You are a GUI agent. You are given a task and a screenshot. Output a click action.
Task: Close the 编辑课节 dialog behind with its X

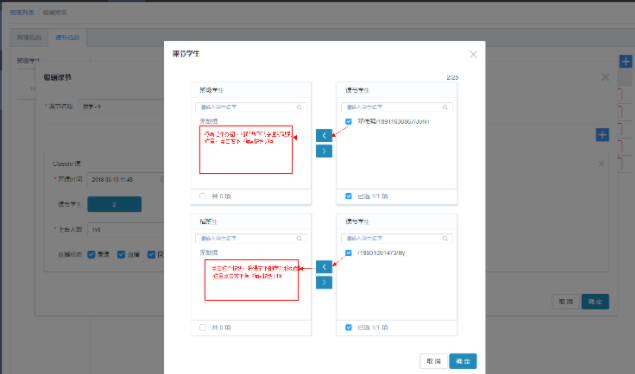click(x=605, y=77)
